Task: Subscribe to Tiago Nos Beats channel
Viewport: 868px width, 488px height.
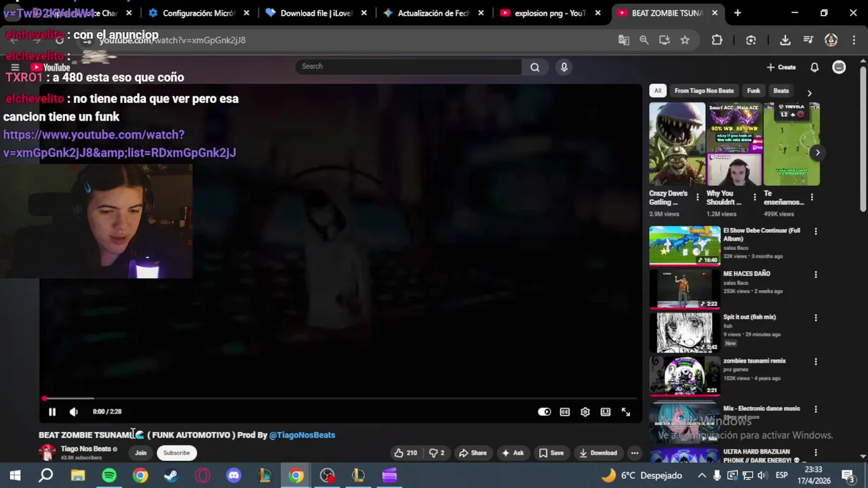Action: pyautogui.click(x=176, y=453)
